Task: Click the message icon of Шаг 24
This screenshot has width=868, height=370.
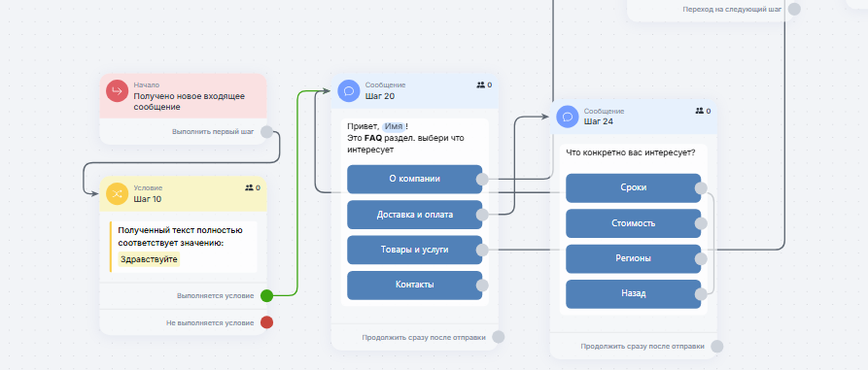Action: tap(568, 117)
